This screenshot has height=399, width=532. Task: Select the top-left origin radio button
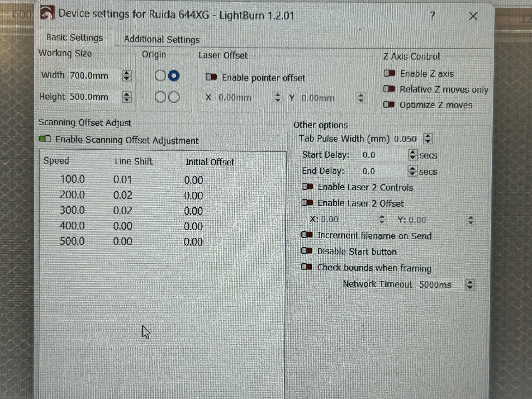(160, 75)
